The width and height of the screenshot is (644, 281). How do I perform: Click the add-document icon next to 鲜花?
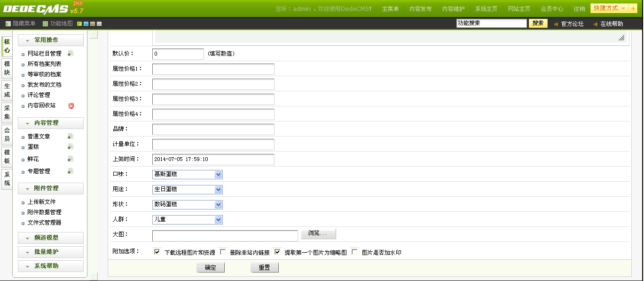pos(70,159)
